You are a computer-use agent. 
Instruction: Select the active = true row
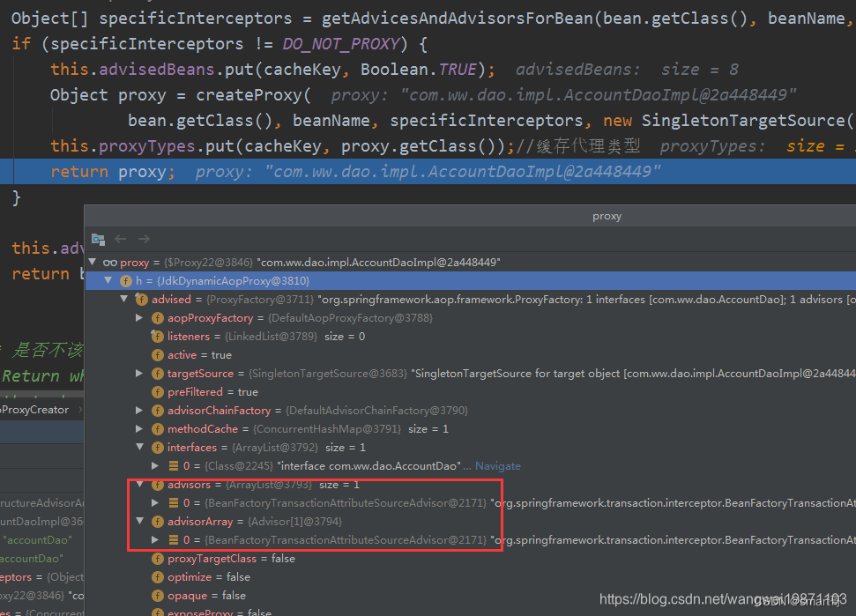(x=471, y=355)
